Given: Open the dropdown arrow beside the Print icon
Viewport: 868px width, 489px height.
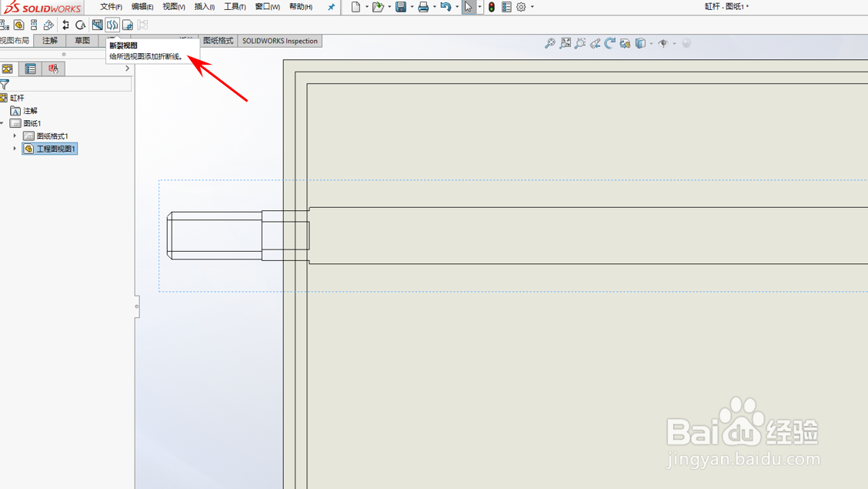Looking at the screenshot, I should pos(435,7).
